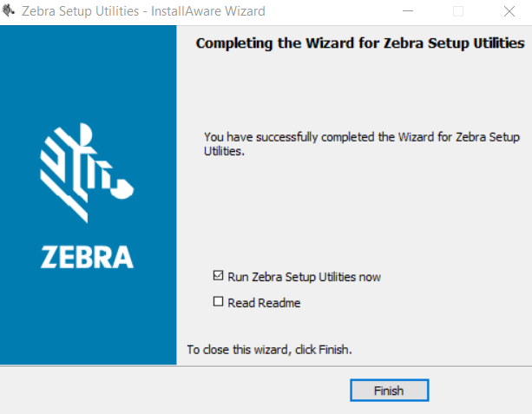Click empty title bar space before minimize
Viewport: 532px width, 414px height.
click(330, 11)
